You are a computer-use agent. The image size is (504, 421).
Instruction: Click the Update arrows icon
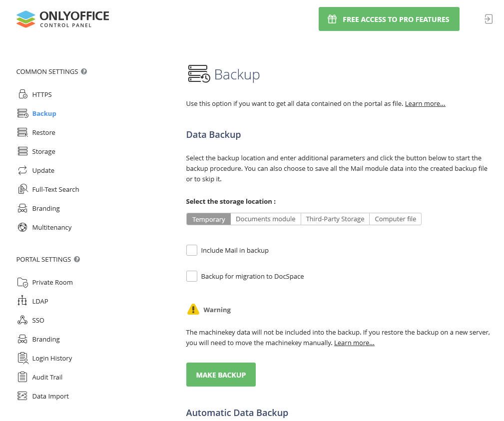(x=22, y=170)
